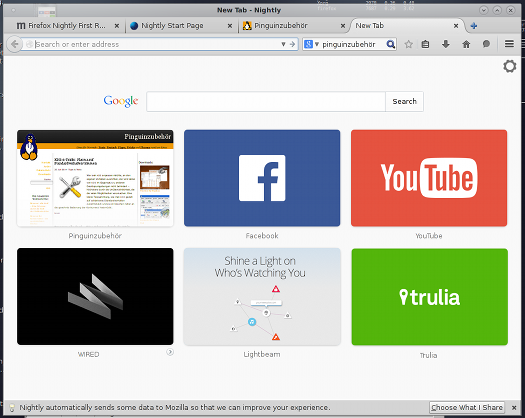The width and height of the screenshot is (525, 418).
Task: Click the Pinguinzubehör label under tile
Action: click(95, 236)
